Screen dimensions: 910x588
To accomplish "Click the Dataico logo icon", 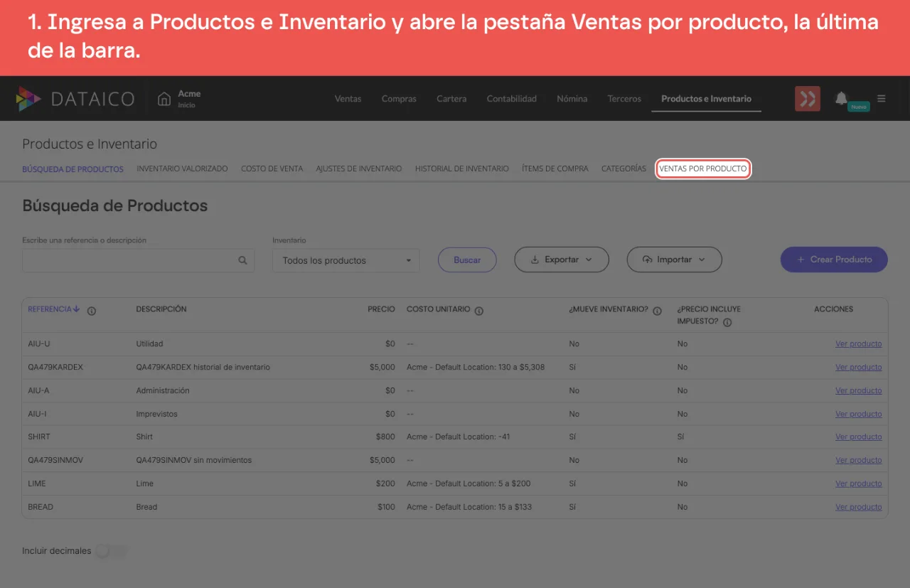I will 28,99.
